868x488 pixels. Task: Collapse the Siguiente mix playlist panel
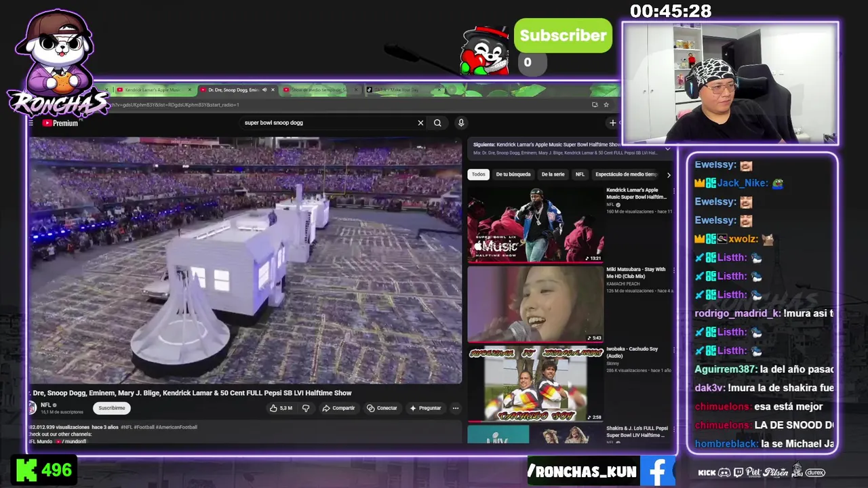click(x=667, y=148)
